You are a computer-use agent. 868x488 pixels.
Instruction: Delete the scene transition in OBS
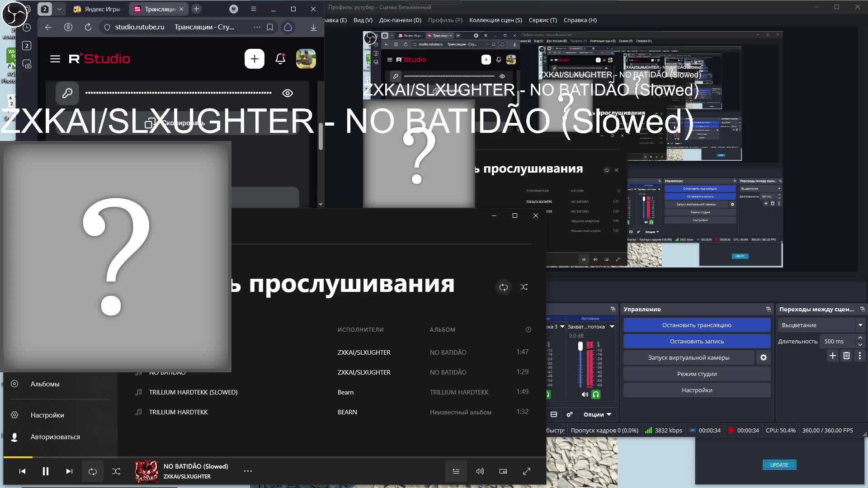(x=846, y=356)
